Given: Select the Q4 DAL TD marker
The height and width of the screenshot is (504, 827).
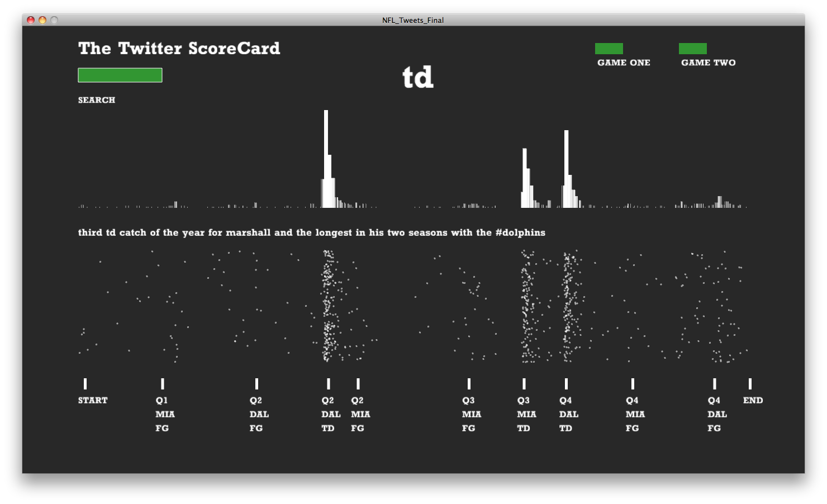Looking at the screenshot, I should tap(566, 384).
